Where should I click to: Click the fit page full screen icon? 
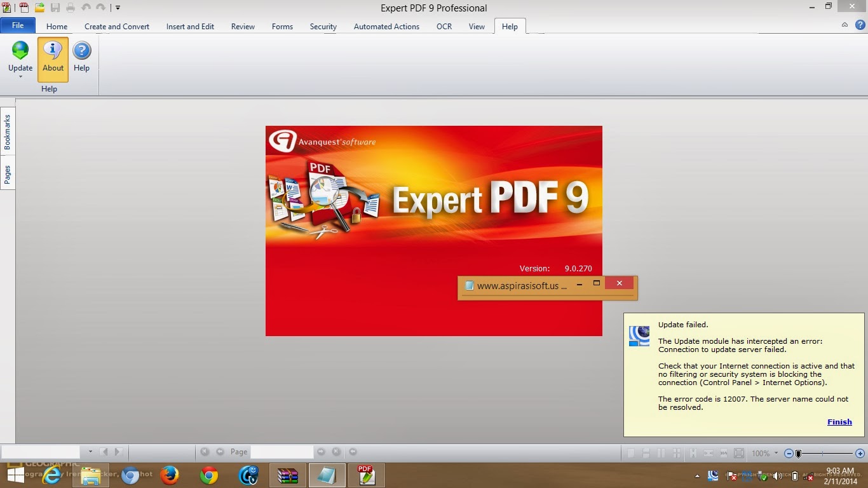coord(739,453)
